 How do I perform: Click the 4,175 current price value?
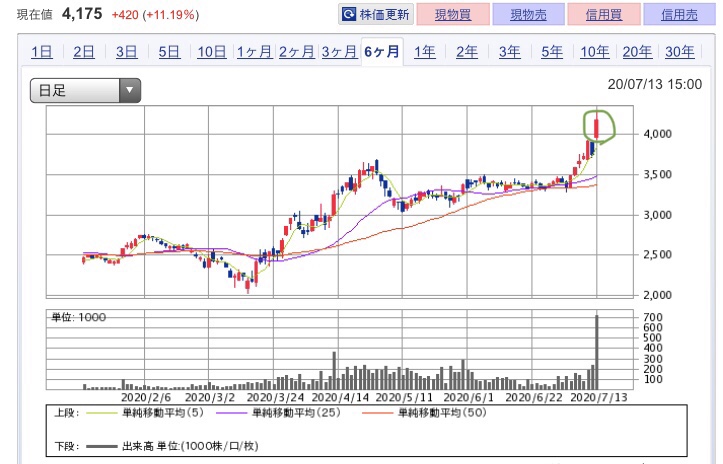(82, 14)
